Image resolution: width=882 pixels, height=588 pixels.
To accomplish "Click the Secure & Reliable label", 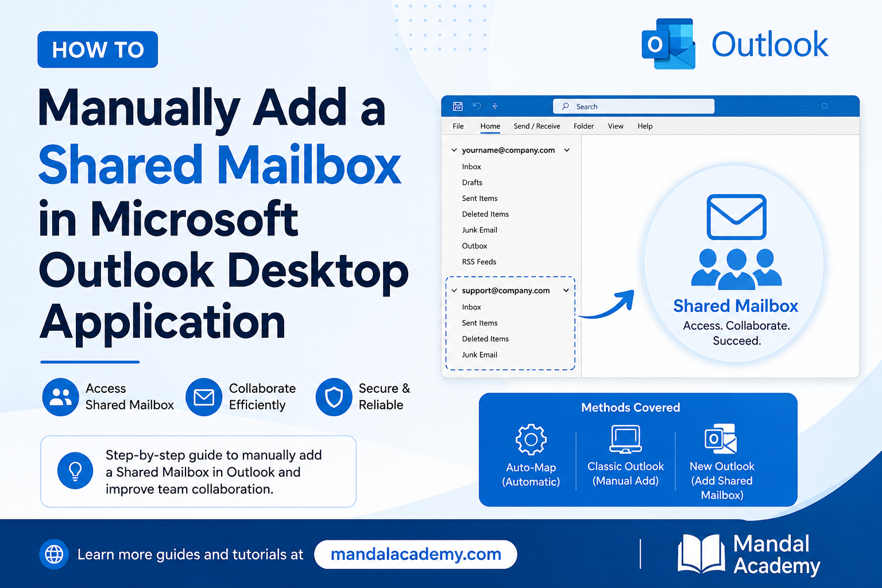I will (x=384, y=397).
